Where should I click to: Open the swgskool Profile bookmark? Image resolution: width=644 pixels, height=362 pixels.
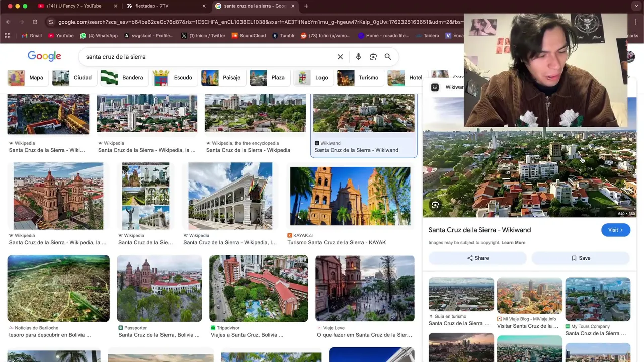click(148, 36)
